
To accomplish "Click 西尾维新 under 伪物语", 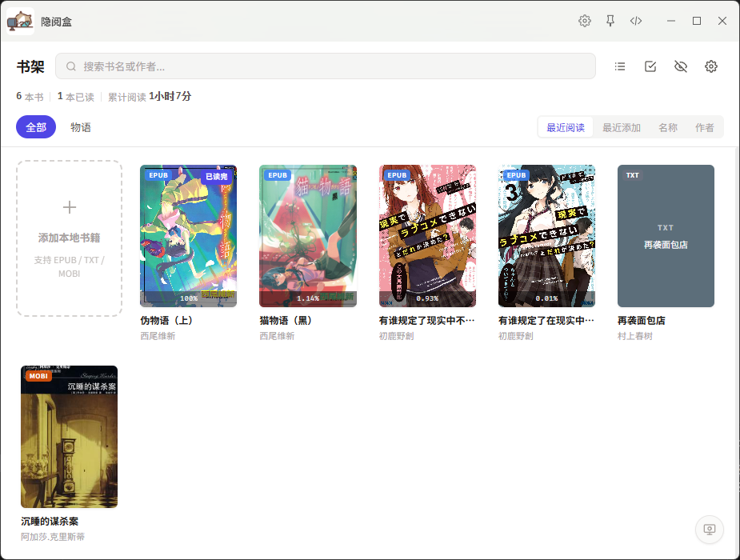I will click(x=158, y=336).
